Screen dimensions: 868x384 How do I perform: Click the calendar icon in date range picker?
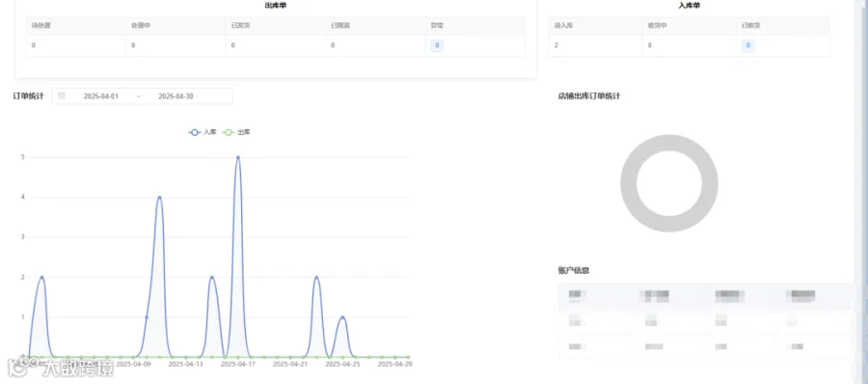[62, 96]
